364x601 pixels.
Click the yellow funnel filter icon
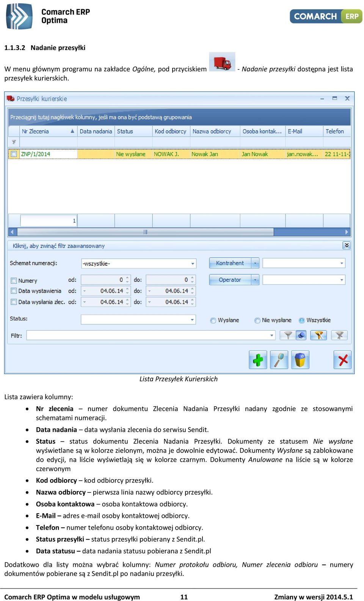(x=318, y=335)
